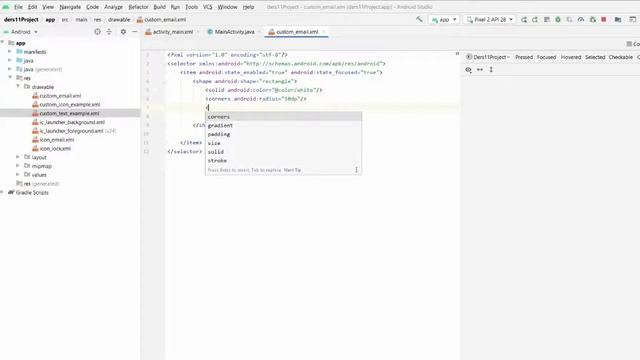Image resolution: width=640 pixels, height=360 pixels.
Task: Click the Run app icon
Action: click(524, 20)
